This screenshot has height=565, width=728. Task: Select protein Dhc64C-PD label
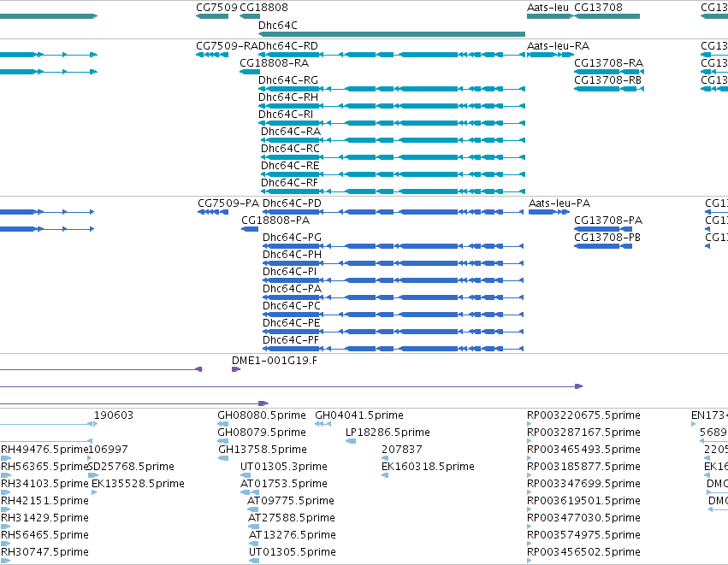292,203
